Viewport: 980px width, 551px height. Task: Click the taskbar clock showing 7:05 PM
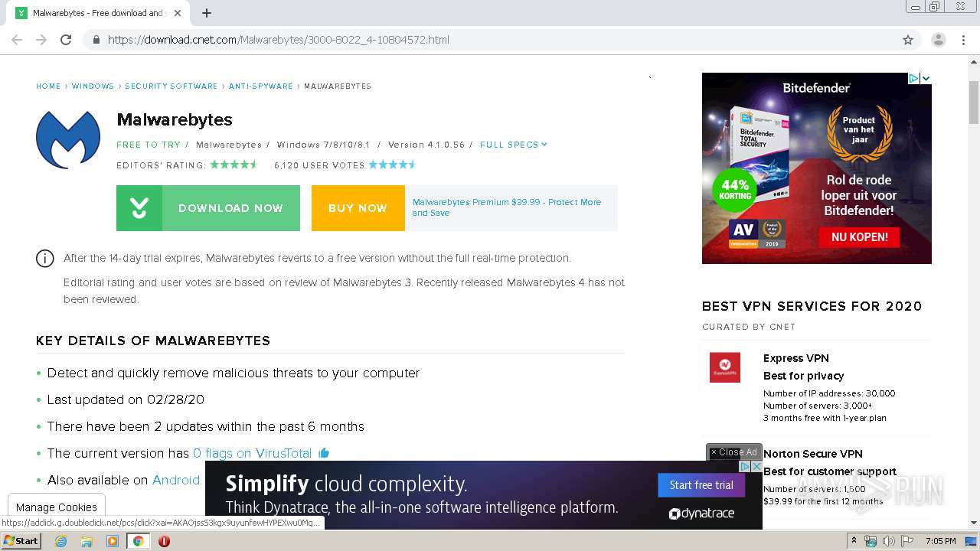pyautogui.click(x=941, y=541)
